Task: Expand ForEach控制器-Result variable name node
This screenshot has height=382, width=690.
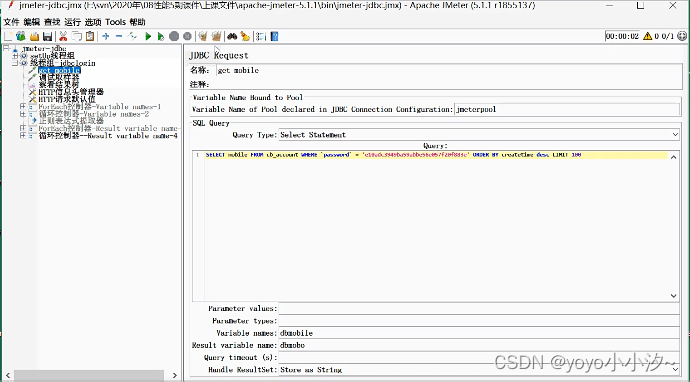Action: (22, 128)
